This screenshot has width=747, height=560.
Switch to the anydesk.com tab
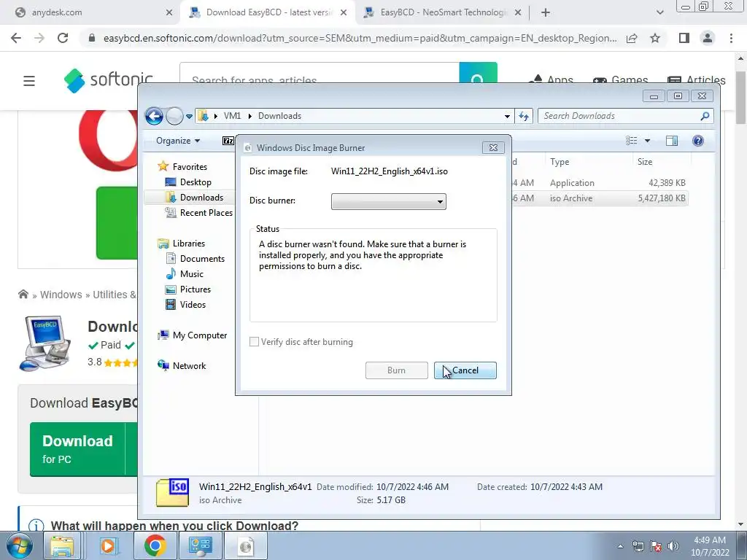93,12
